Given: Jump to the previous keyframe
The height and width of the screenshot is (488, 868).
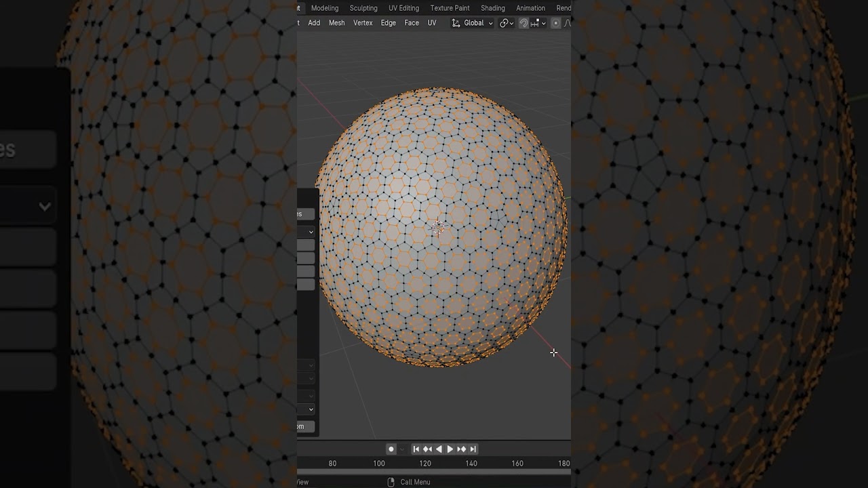Looking at the screenshot, I should 427,449.
